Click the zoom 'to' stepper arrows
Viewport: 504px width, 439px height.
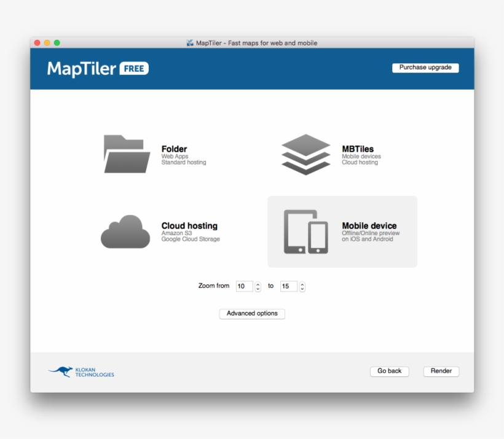point(302,286)
